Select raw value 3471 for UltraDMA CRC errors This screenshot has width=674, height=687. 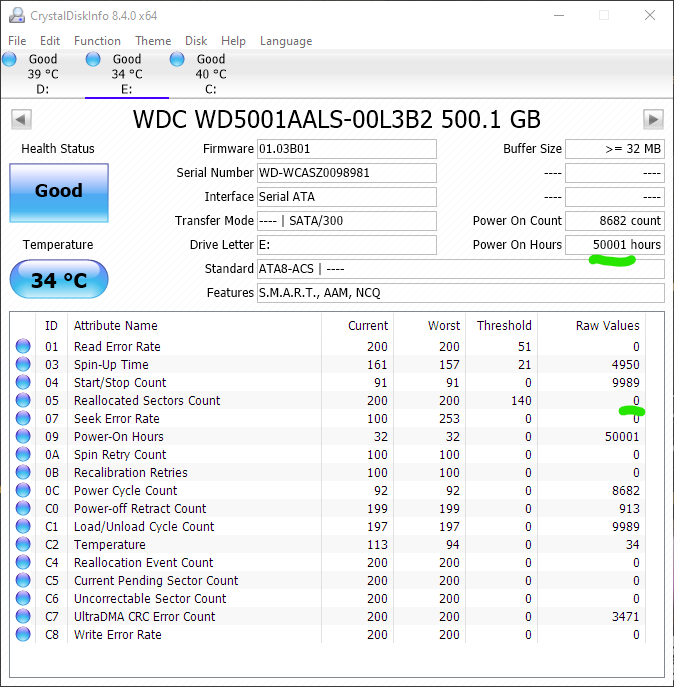click(625, 616)
